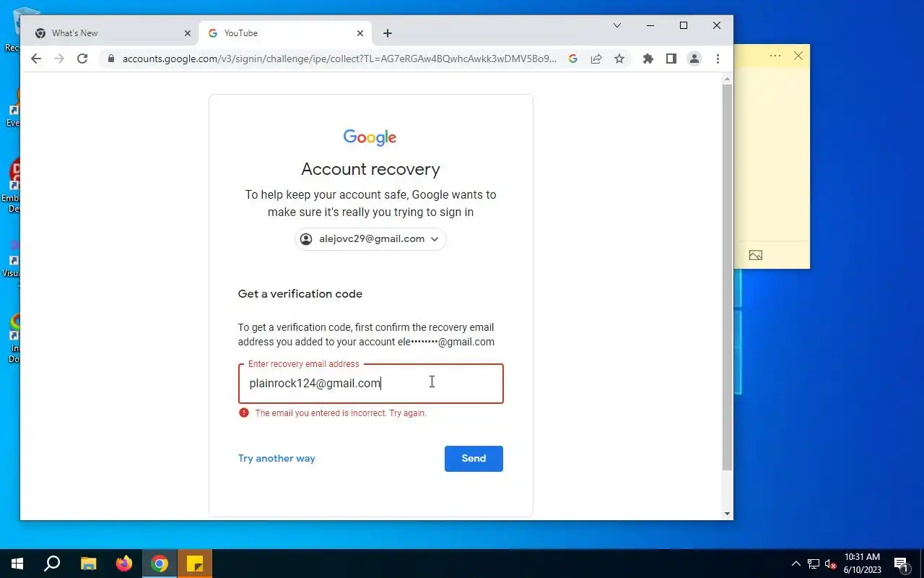Click Sticky Notes taskbar icon
Screen dimensions: 924x578
(195, 564)
